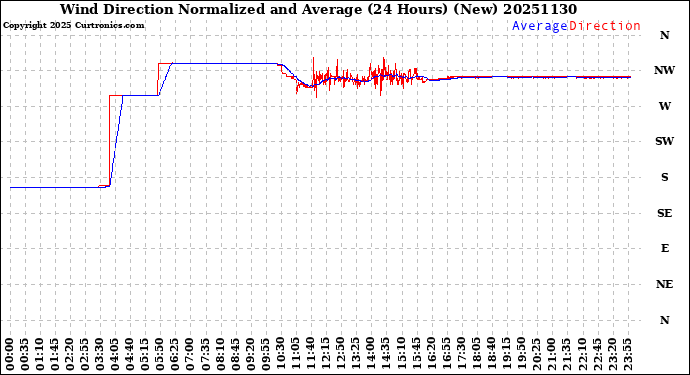Click the 'W' direction axis label
Screen dimensions: 690x375
tap(664, 106)
